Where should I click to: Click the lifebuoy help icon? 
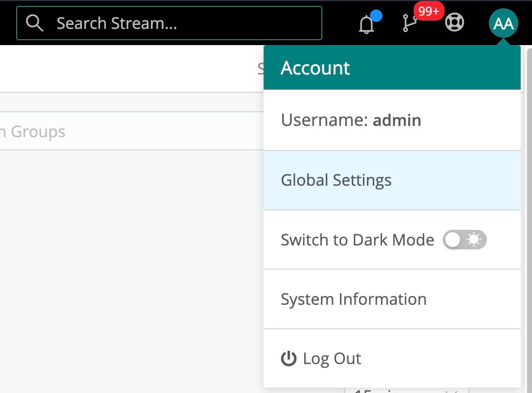point(454,23)
